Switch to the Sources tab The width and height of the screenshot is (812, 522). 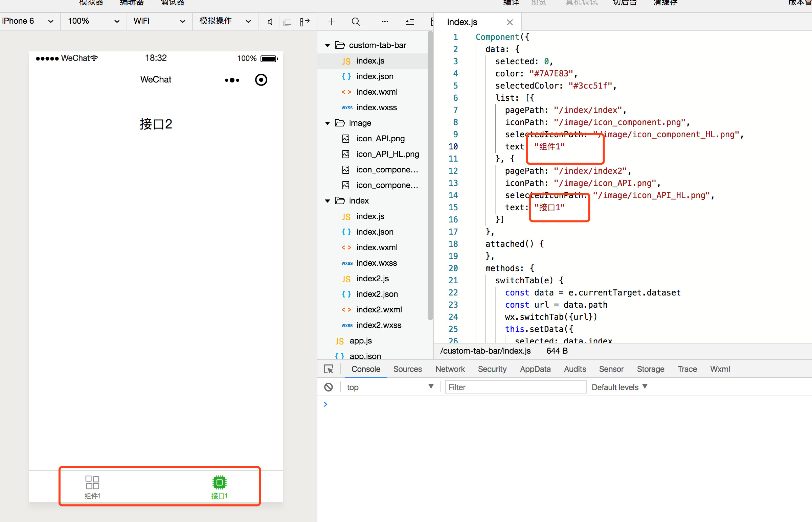pyautogui.click(x=407, y=369)
